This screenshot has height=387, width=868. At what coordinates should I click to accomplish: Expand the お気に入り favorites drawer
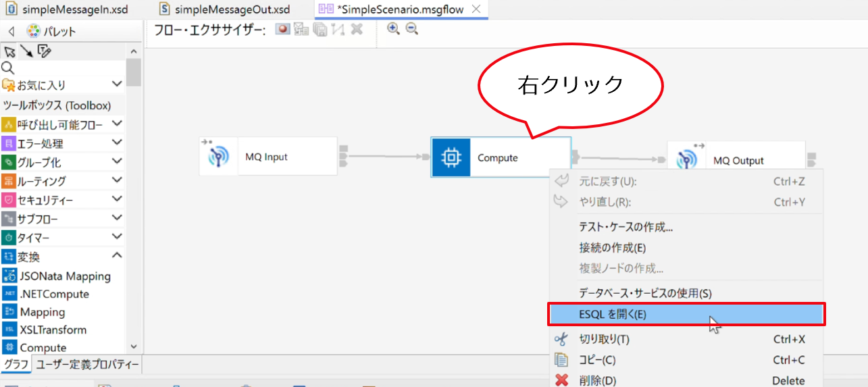(117, 84)
